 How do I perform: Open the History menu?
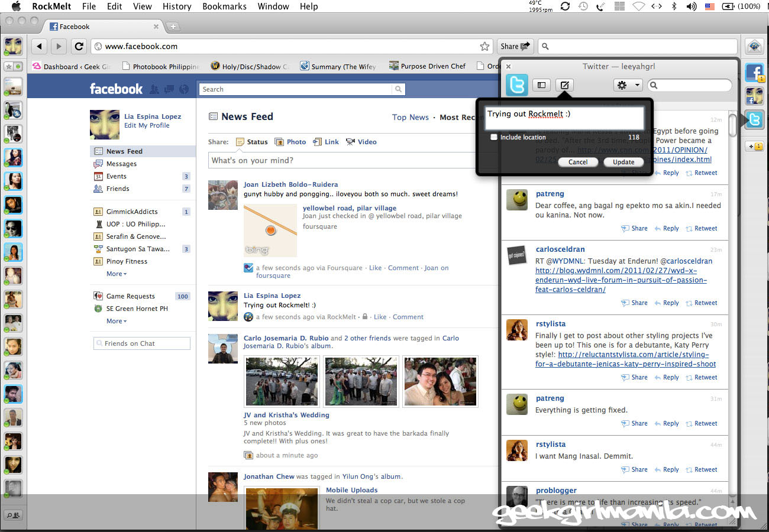(177, 7)
